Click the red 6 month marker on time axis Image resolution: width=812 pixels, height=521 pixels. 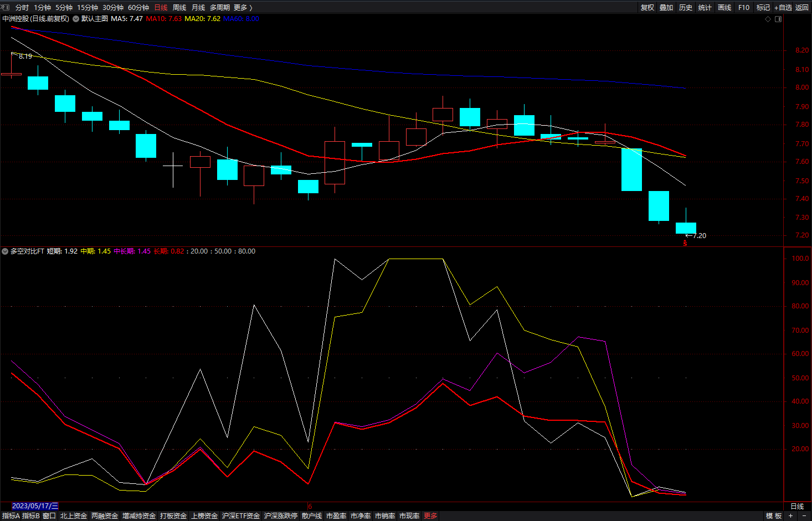coord(310,507)
